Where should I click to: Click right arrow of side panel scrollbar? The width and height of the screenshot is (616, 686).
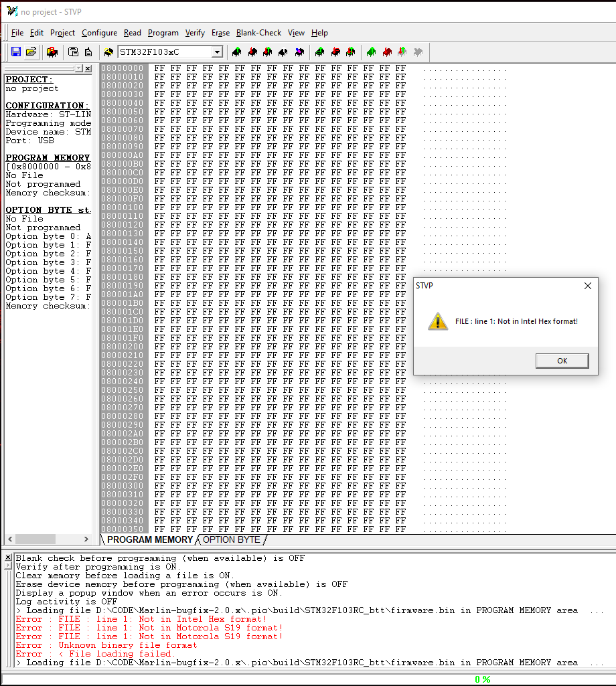coord(86,539)
